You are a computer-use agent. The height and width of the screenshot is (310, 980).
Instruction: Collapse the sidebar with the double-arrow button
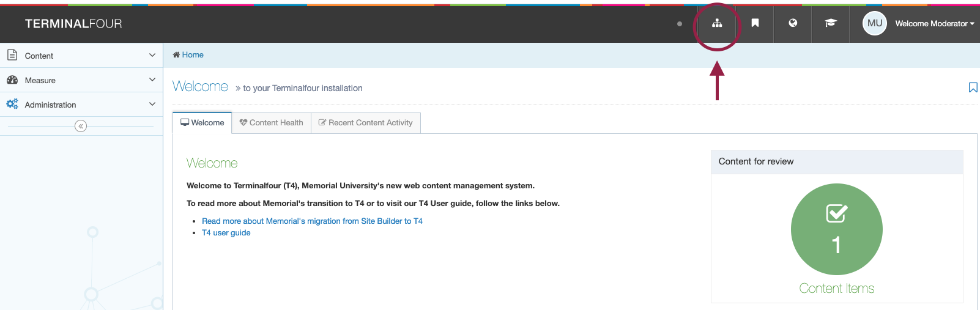[x=81, y=126]
